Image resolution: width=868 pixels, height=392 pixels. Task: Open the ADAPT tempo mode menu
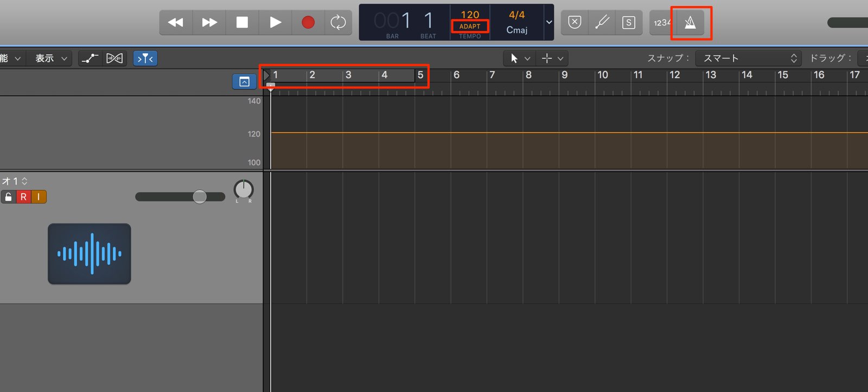click(x=470, y=26)
